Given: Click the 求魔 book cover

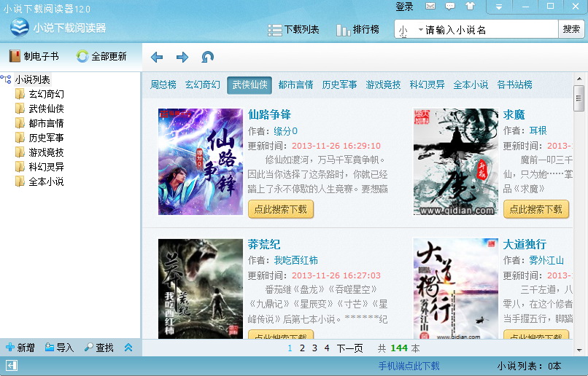Looking at the screenshot, I should [x=456, y=162].
